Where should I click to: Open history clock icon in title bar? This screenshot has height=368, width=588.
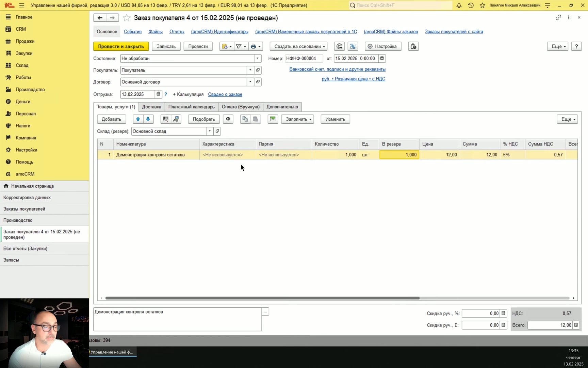click(x=471, y=5)
